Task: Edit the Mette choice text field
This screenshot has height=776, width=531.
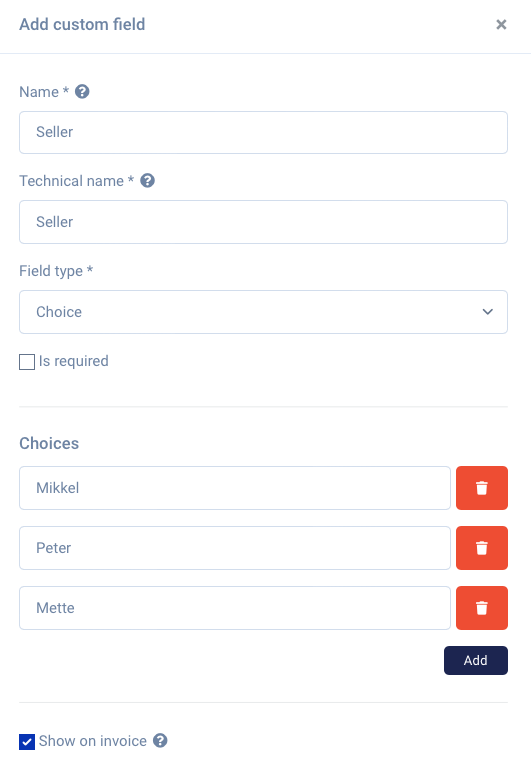Action: [x=235, y=608]
